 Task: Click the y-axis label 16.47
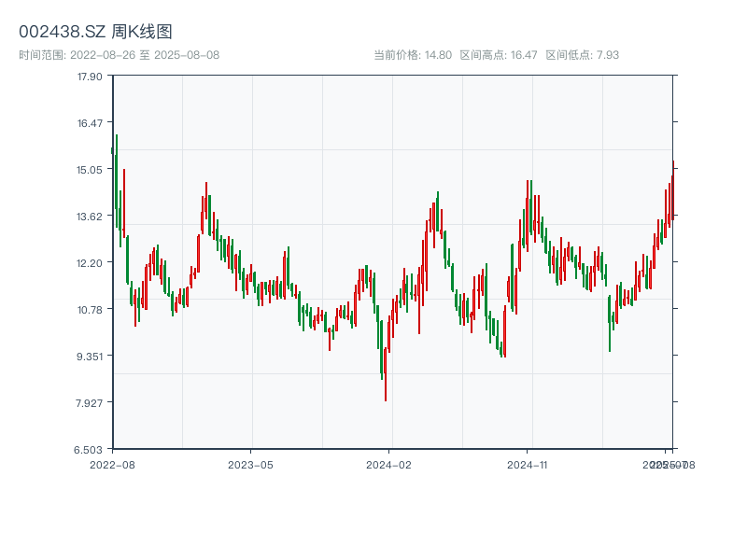coord(90,123)
